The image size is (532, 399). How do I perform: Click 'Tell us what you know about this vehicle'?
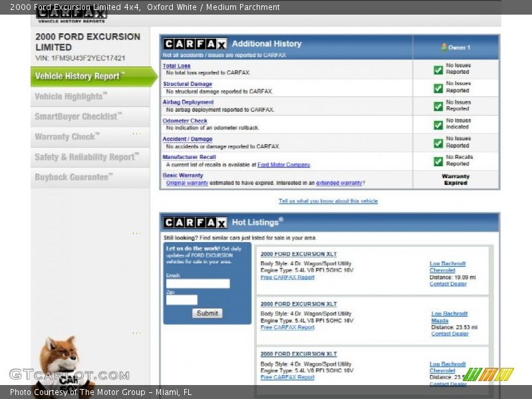[x=328, y=201]
